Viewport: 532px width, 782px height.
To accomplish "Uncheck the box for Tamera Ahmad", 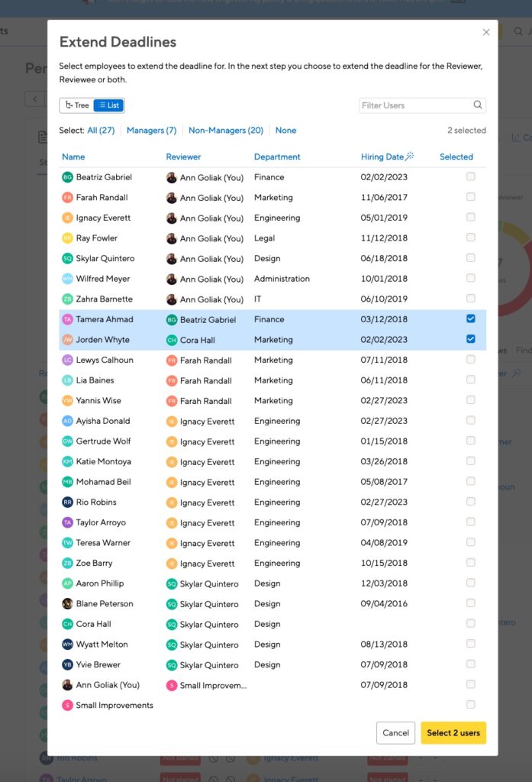I will pyautogui.click(x=470, y=318).
